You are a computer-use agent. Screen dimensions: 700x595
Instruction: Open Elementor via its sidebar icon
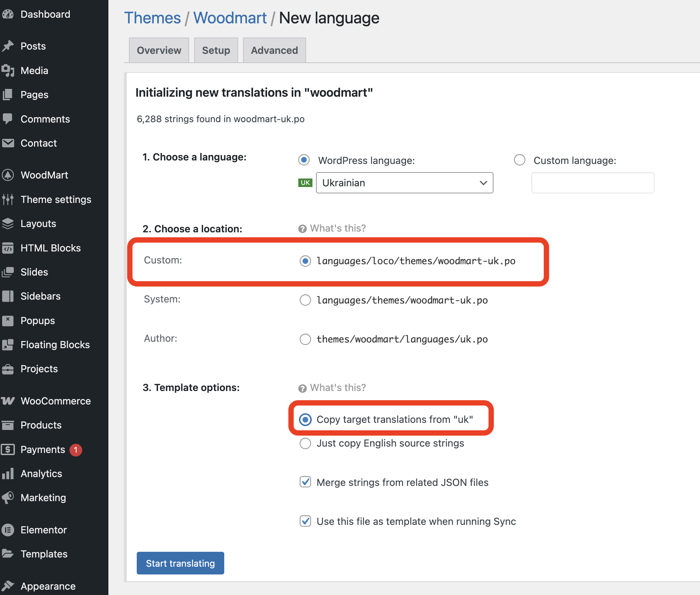[8, 530]
